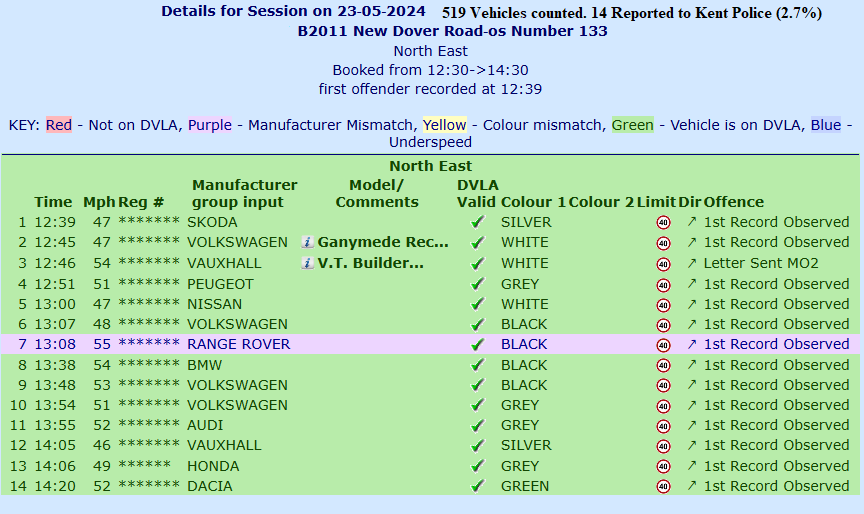Screen dimensions: 864x514
Task: Click the Purple key swatch label
Action: [210, 125]
